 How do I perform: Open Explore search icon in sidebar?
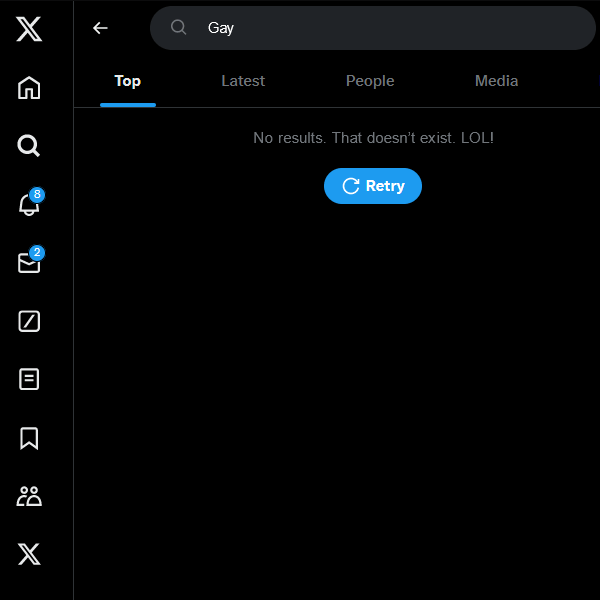pos(29,147)
